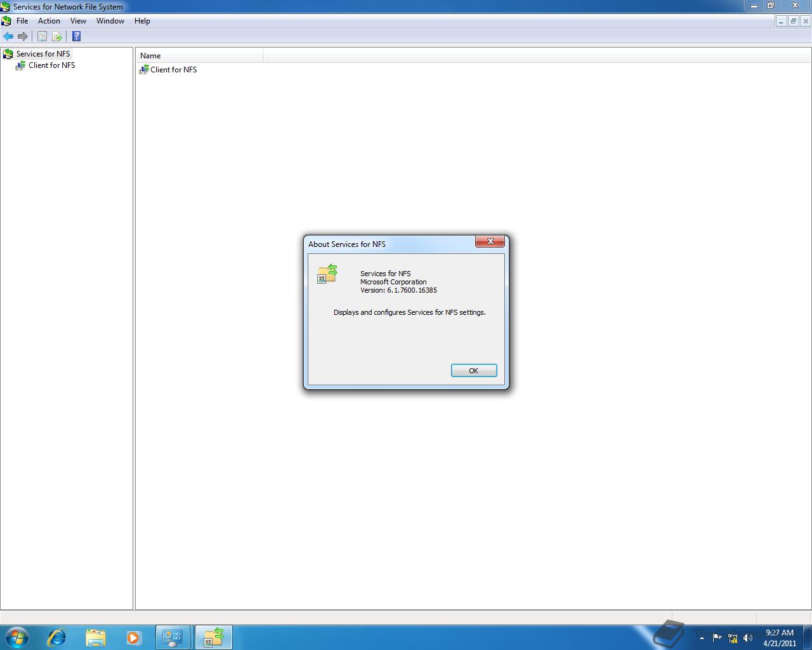Open the Help menu
This screenshot has width=812, height=650.
pyautogui.click(x=142, y=21)
